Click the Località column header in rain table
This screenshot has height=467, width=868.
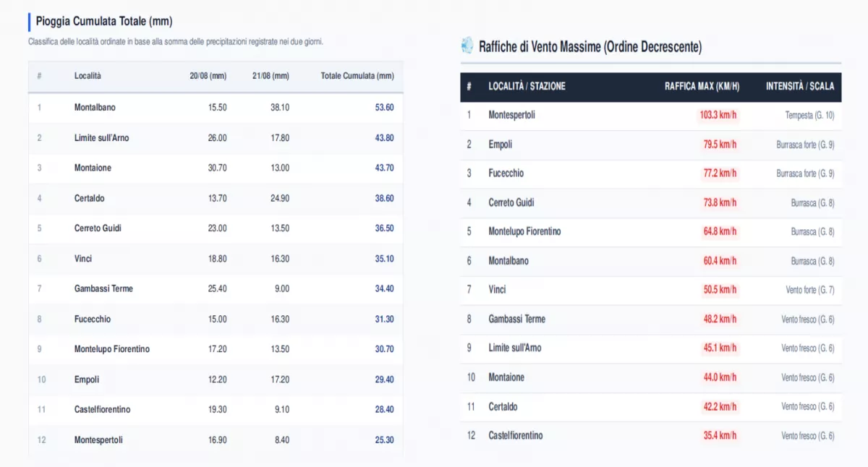click(88, 76)
